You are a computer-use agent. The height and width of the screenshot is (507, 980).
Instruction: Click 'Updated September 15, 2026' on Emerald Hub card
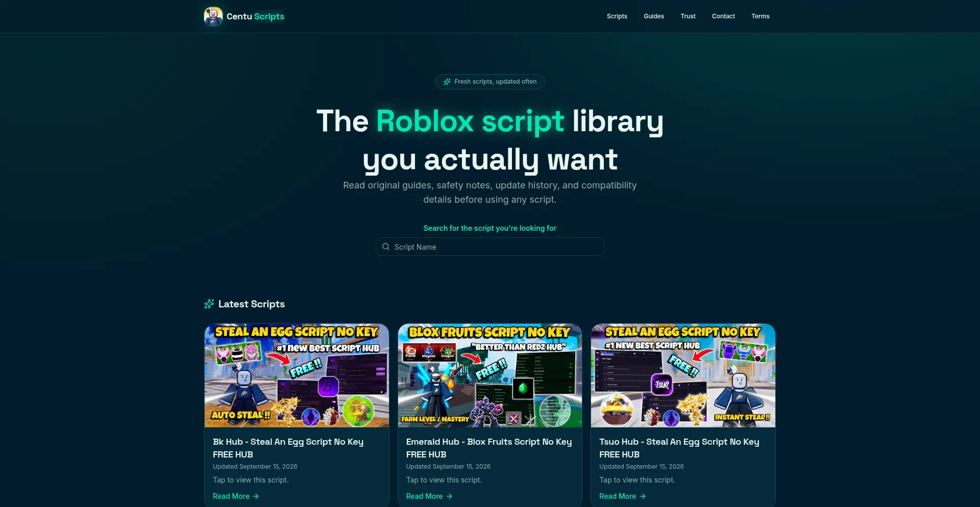point(448,467)
